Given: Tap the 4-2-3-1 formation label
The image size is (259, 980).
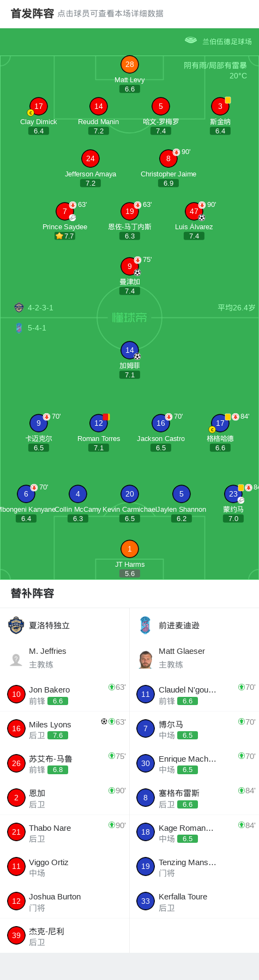Looking at the screenshot, I should (41, 308).
